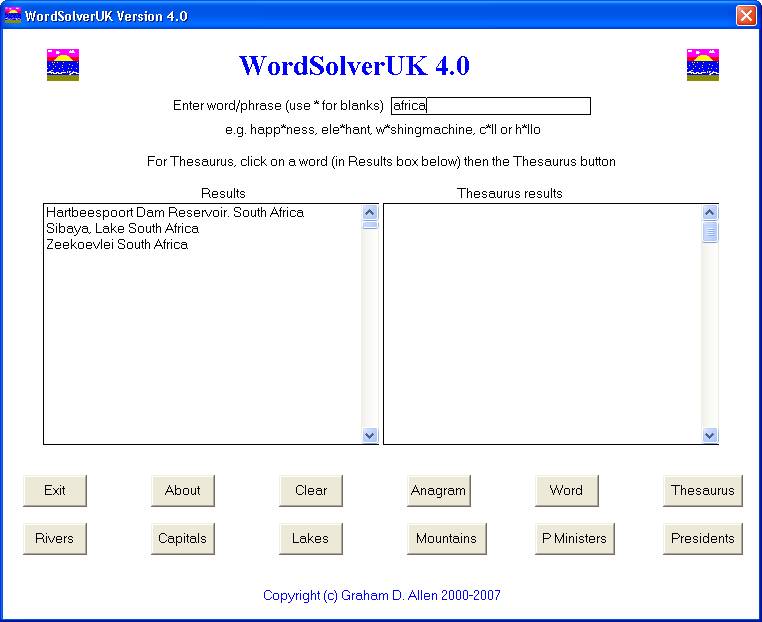Run an Anagram search

click(438, 491)
